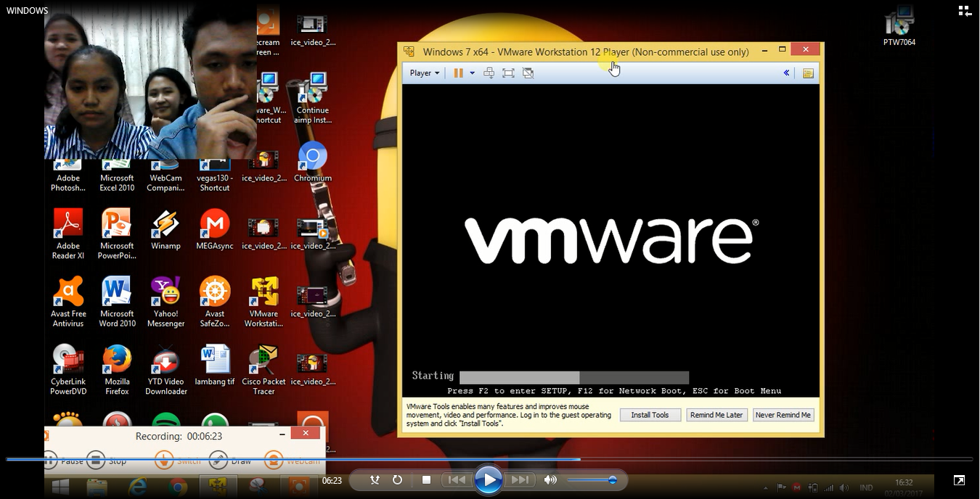Click the Stop button in the recorder
Image resolution: width=980 pixels, height=499 pixels.
point(107,460)
